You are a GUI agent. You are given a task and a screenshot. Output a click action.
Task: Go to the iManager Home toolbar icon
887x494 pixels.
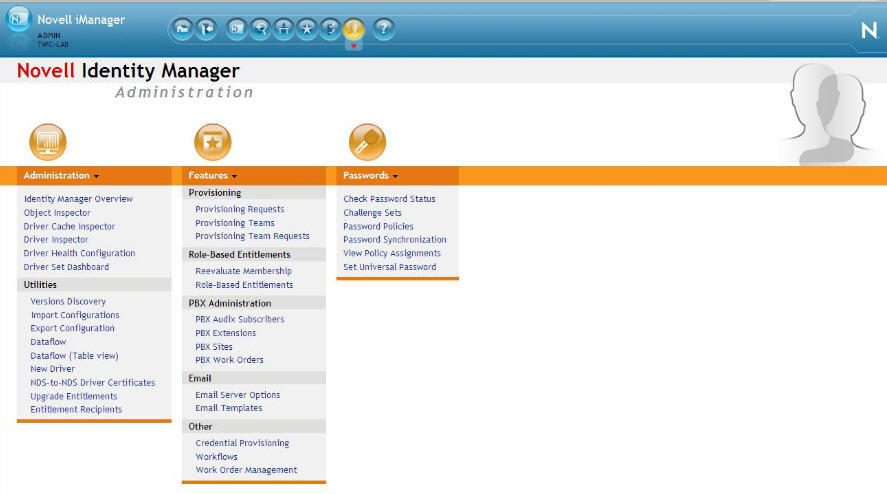(182, 28)
